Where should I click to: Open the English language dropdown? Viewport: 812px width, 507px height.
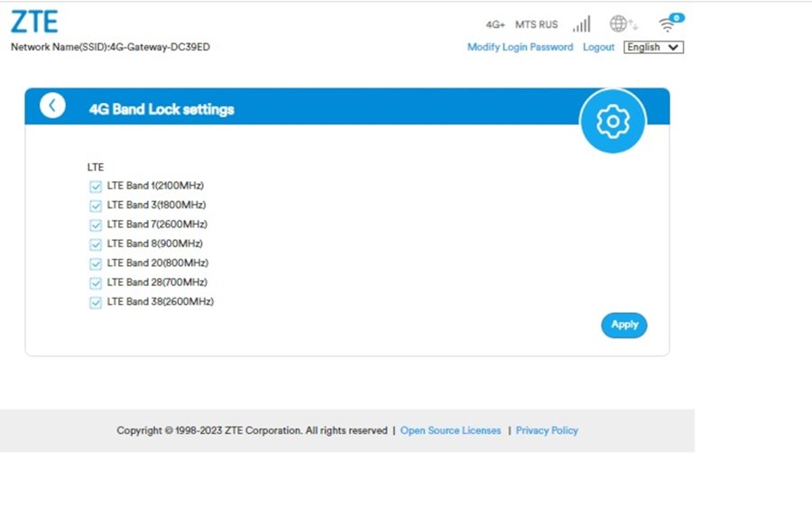[x=653, y=47]
